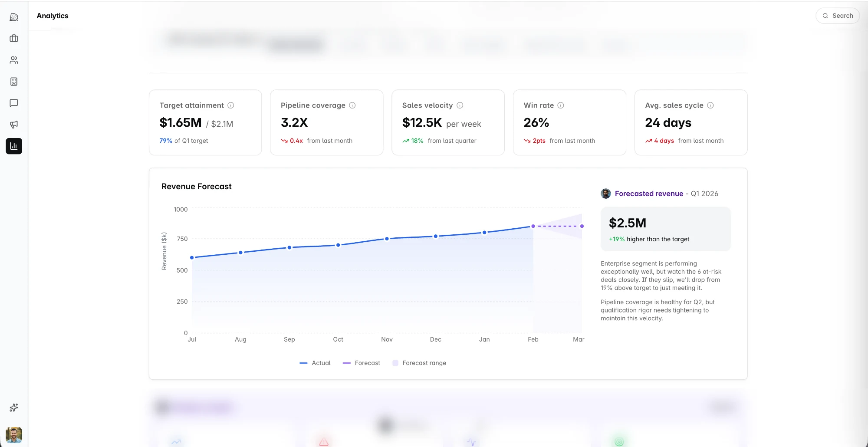The height and width of the screenshot is (447, 868).
Task: Select the briefcase icon in the sidebar
Action: point(14,38)
